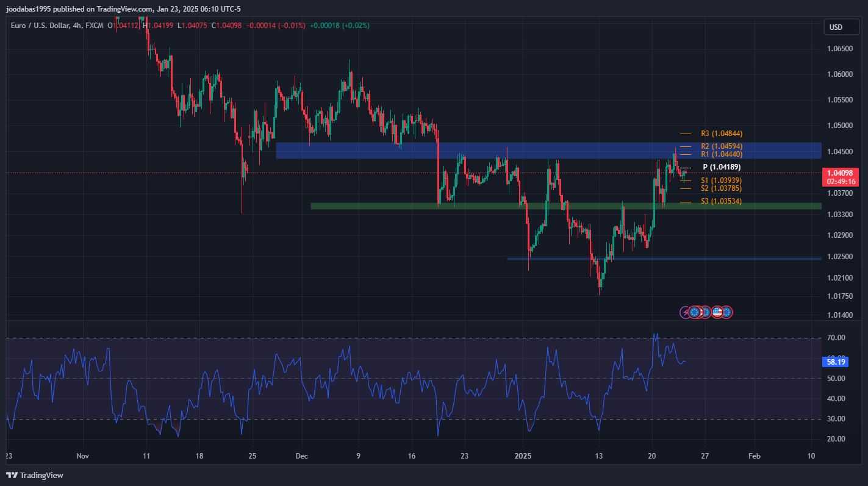The width and height of the screenshot is (868, 486).
Task: Click the TradingView logo at bottom left
Action: 35,475
